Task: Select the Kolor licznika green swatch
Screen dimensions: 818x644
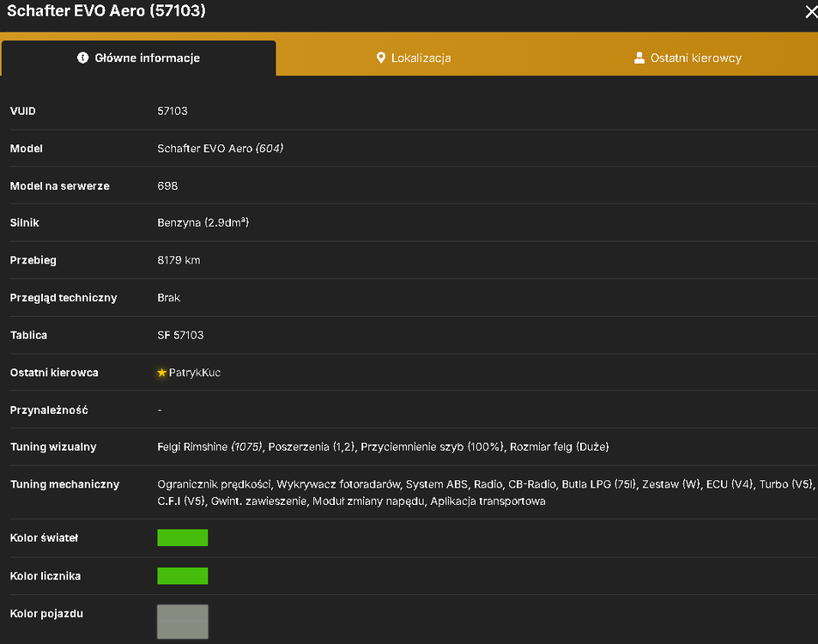Action: (183, 575)
